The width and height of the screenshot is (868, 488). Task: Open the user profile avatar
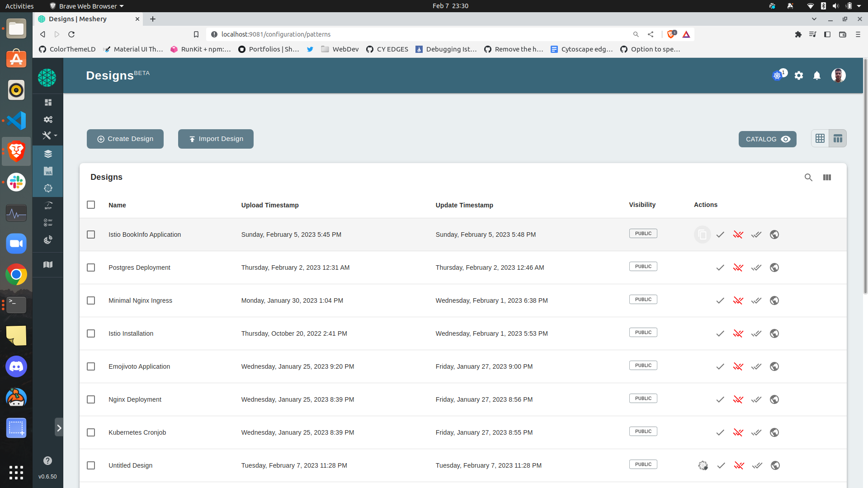[839, 75]
